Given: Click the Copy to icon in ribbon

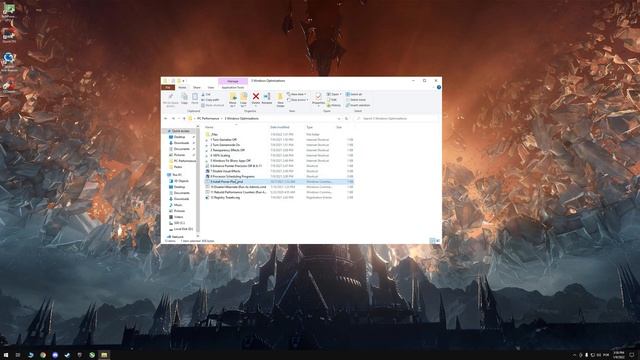Looking at the screenshot, I should click(x=244, y=99).
